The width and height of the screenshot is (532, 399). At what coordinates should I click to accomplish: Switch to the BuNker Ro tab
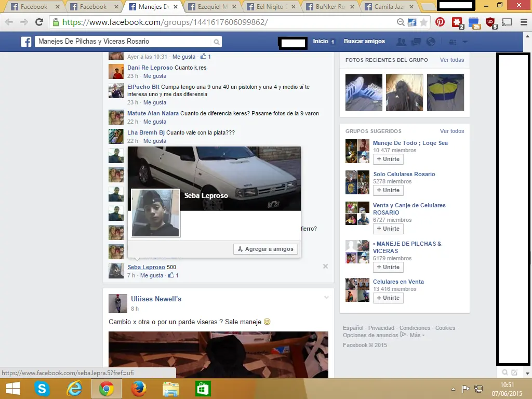pos(330,6)
